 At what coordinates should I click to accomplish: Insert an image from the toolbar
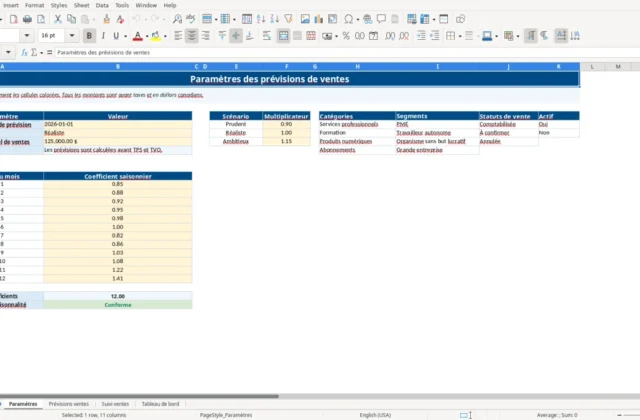[305, 19]
